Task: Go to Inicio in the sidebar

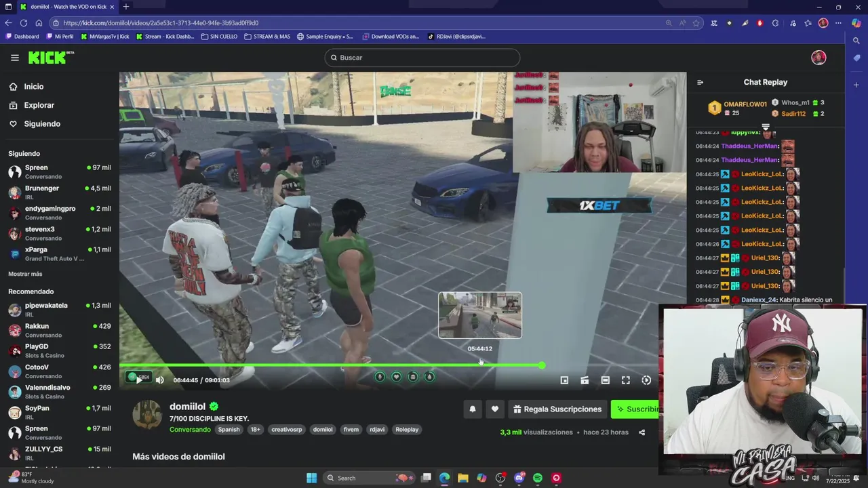Action: point(34,87)
